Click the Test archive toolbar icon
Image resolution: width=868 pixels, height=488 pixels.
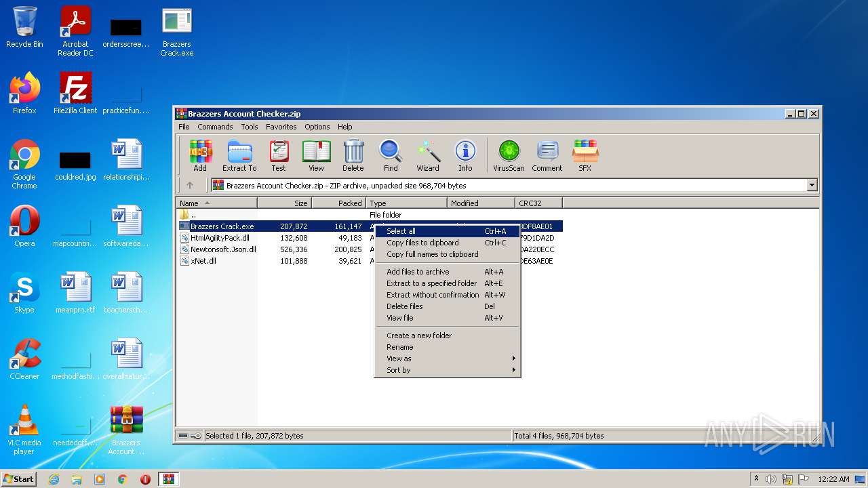279,156
